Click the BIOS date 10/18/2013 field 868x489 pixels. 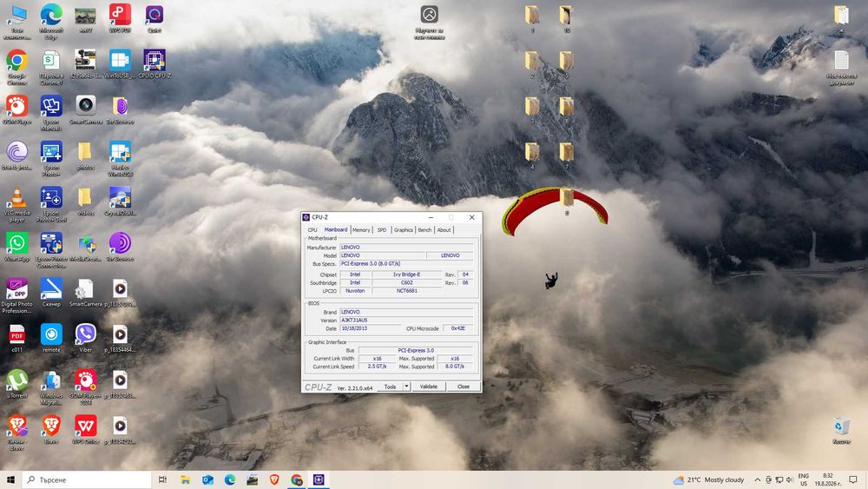[370, 328]
